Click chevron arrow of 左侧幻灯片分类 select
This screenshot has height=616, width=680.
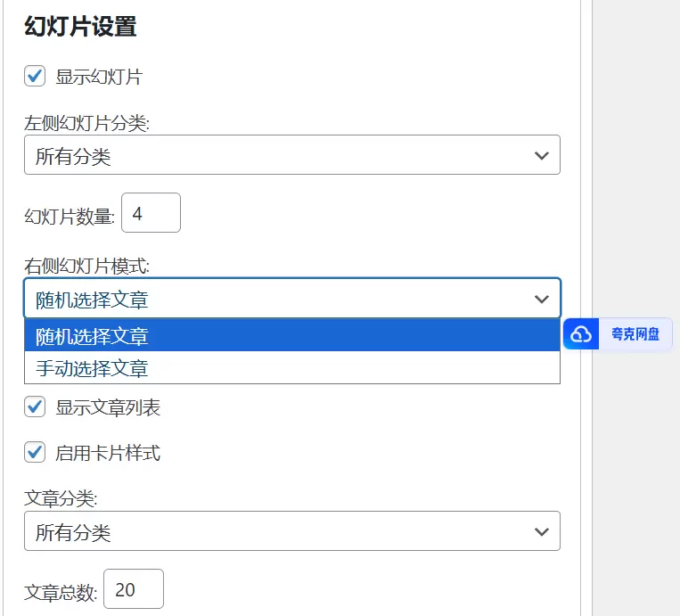point(541,155)
